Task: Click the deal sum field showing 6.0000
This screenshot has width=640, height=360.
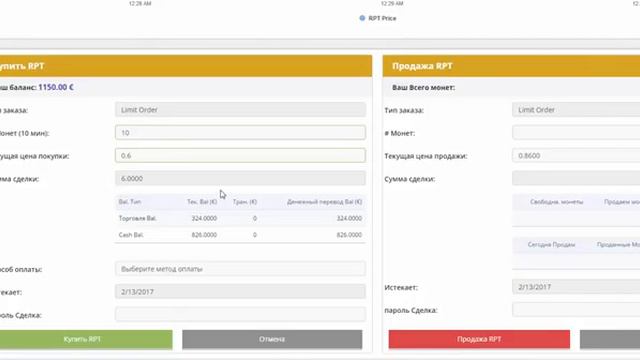Action: coord(240,178)
